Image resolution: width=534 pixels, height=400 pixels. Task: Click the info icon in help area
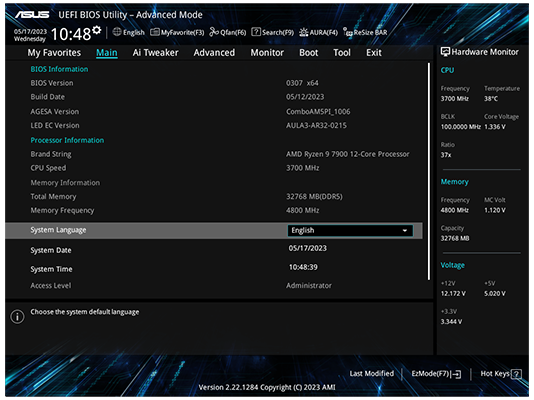pyautogui.click(x=17, y=316)
